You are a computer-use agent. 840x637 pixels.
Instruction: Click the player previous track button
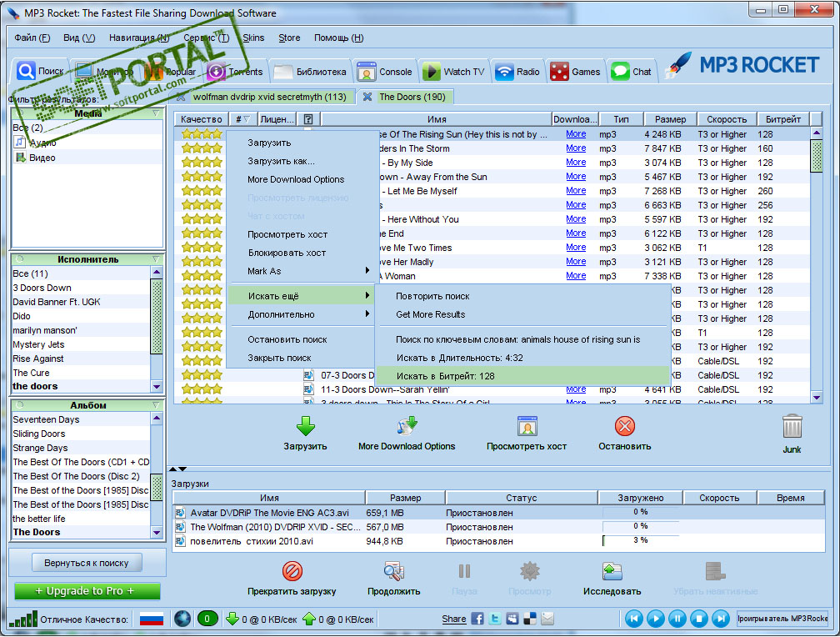[633, 619]
